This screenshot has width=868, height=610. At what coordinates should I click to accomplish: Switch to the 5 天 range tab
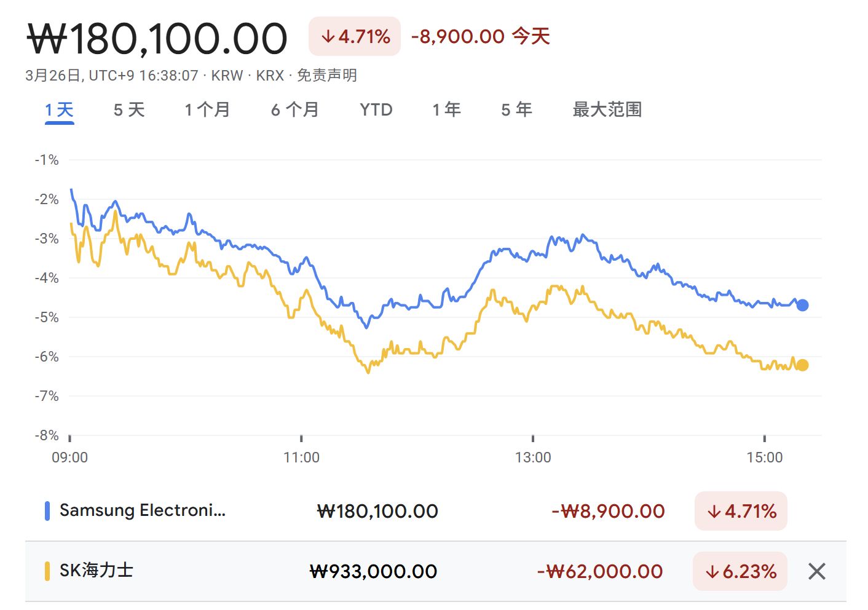pos(129,110)
